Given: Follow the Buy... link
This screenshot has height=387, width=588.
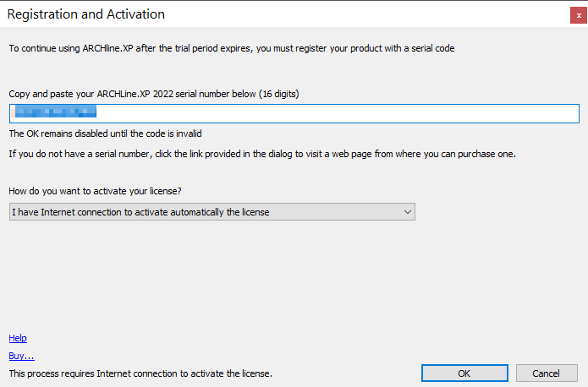Looking at the screenshot, I should click(21, 356).
